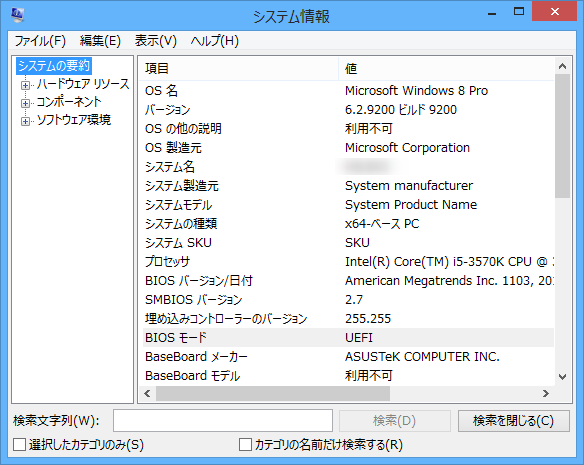Click value American Megatrends Inc. 1103
Screen dimensions: 584x465
449,281
